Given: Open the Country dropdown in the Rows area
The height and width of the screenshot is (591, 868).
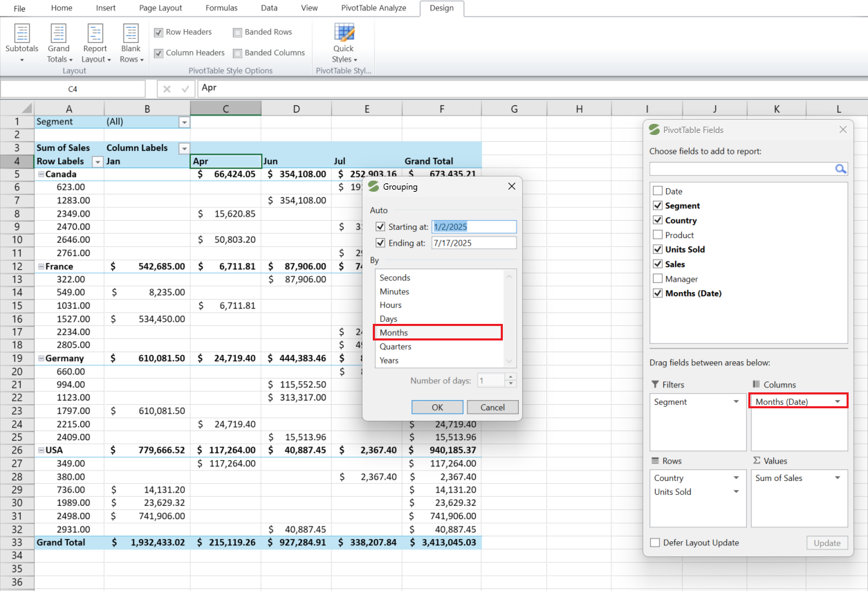Looking at the screenshot, I should coord(736,478).
